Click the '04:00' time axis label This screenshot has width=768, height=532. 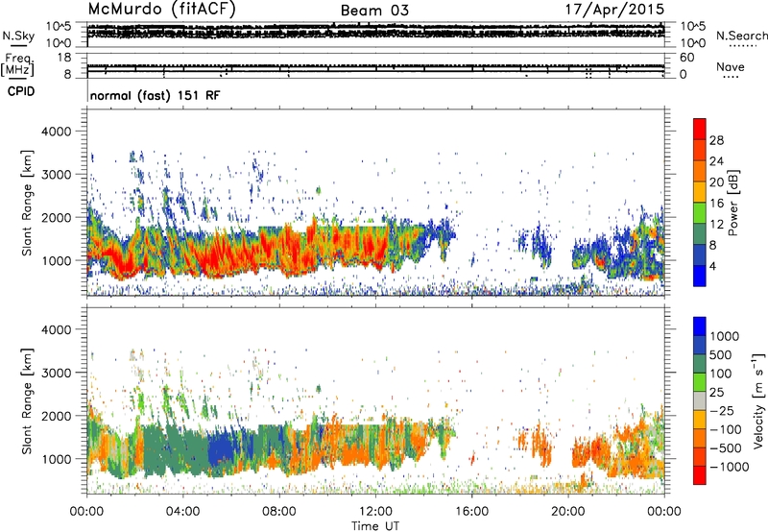(182, 512)
